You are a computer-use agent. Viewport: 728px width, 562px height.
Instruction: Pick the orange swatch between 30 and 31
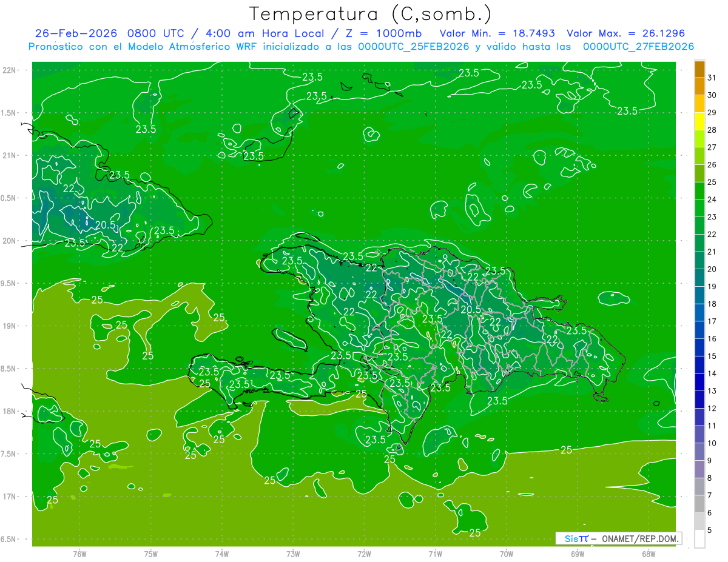699,87
